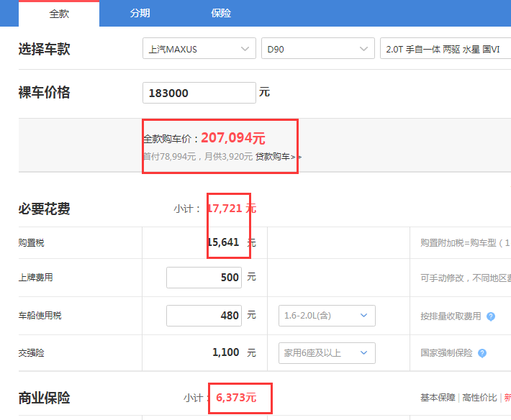
Task: Click the 购置附加税 formula note
Action: [x=466, y=242]
